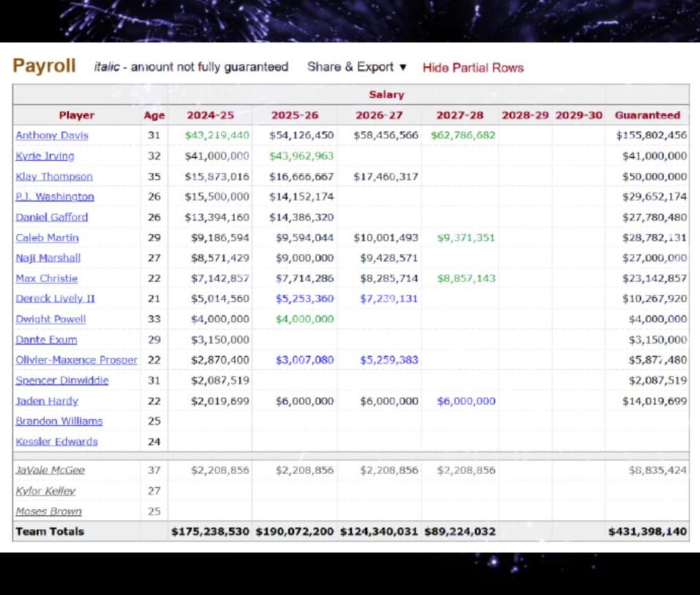Click Hide Partial Rows toggle
700x595 pixels.
473,67
